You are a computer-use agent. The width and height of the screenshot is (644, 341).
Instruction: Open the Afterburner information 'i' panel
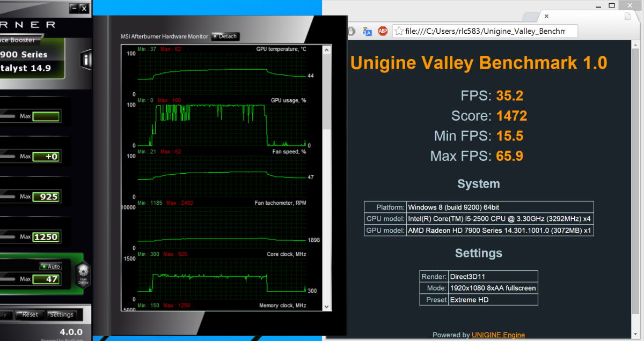(x=86, y=60)
